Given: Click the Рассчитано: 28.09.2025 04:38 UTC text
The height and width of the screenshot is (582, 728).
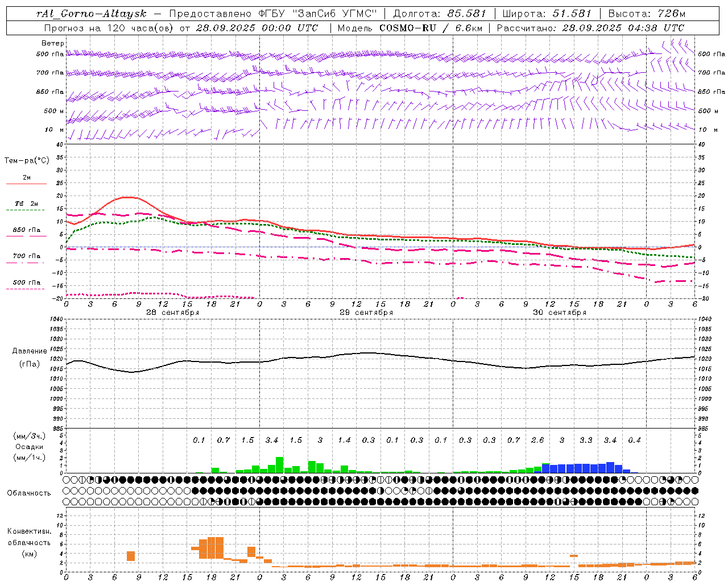Looking at the screenshot, I should 590,28.
